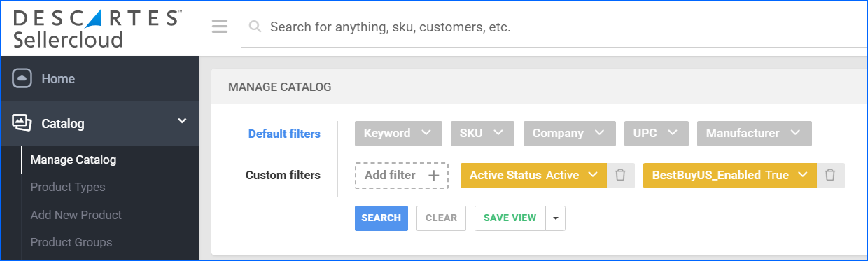Image resolution: width=868 pixels, height=261 pixels.
Task: Open the Company filter dropdown
Action: tap(569, 134)
